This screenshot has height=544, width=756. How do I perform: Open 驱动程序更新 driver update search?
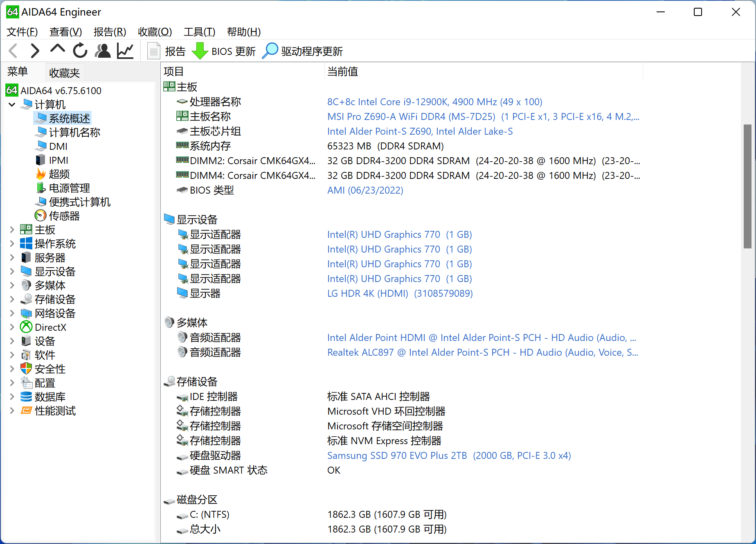302,51
